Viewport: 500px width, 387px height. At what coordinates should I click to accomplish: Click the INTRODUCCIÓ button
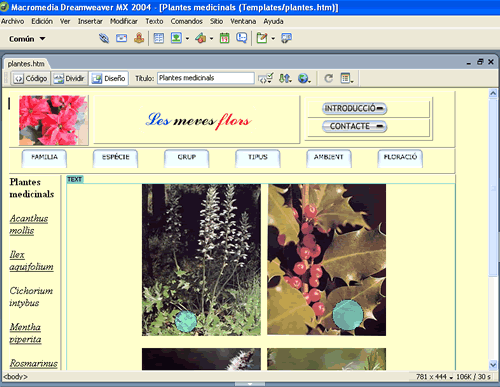(354, 109)
